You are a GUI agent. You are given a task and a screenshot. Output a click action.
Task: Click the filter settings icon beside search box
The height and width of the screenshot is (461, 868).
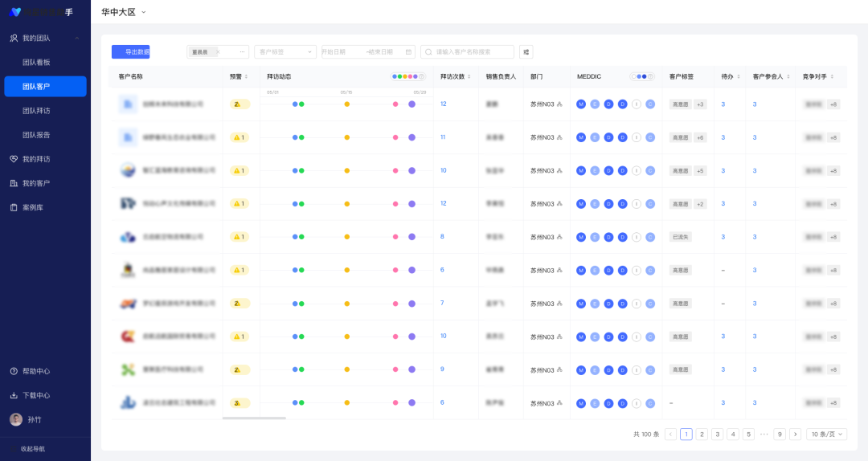(526, 51)
